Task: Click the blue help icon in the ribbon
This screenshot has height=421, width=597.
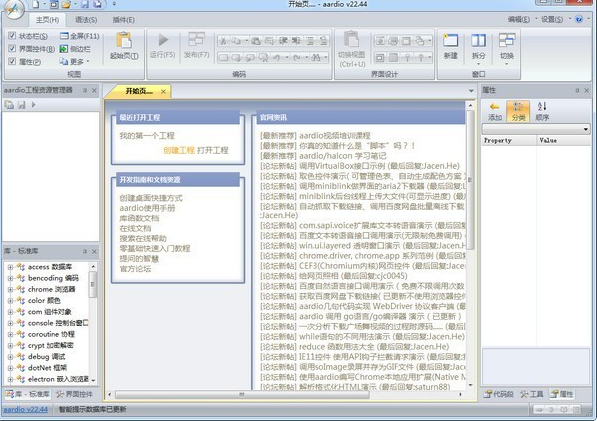Action: [579, 19]
